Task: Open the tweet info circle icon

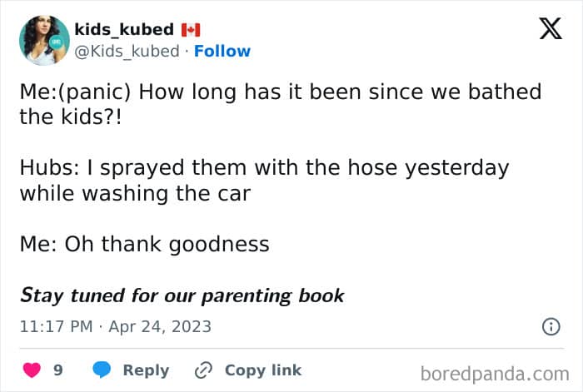Action: [551, 327]
